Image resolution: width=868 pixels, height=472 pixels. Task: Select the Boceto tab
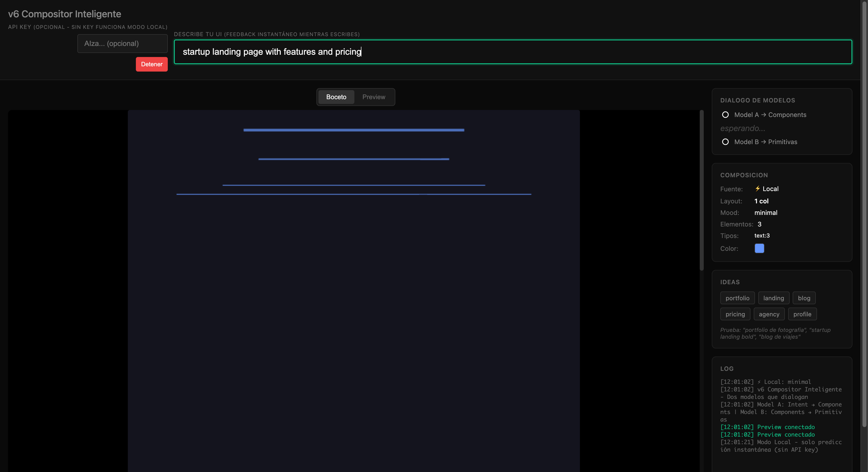(336, 97)
